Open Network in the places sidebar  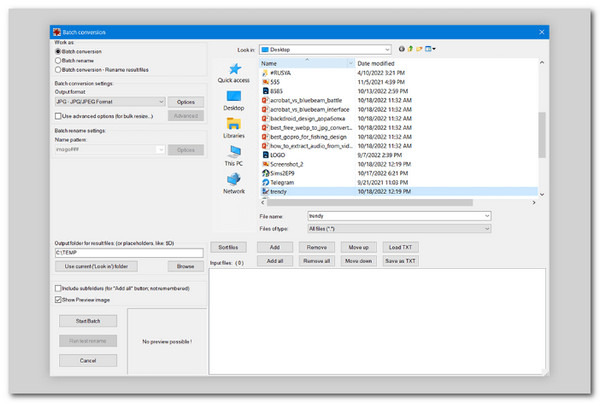[233, 183]
